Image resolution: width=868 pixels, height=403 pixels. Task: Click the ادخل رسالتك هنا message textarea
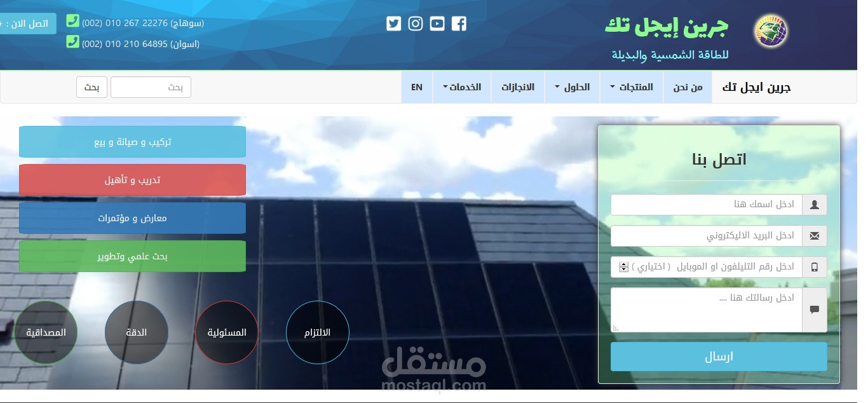point(707,310)
